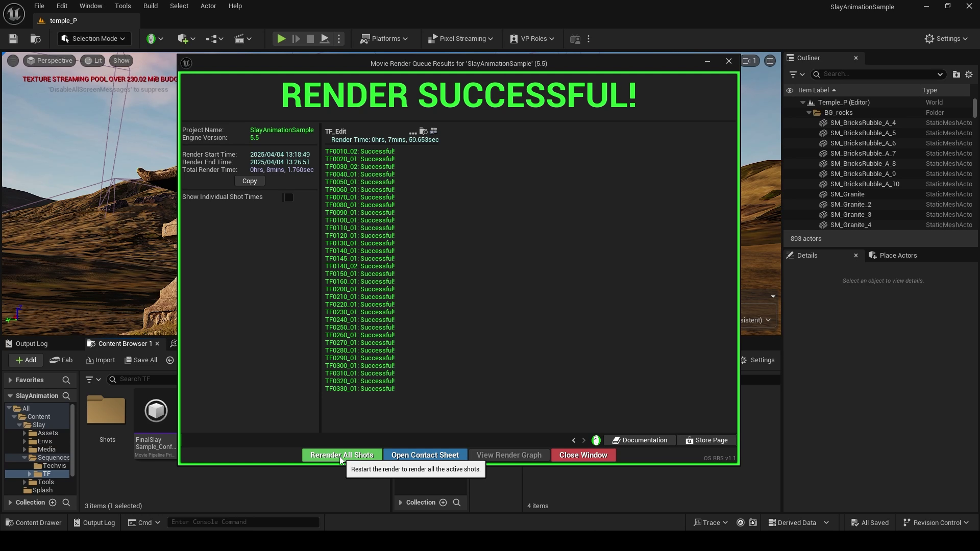Open the Outliner filter dropdown

pos(796,74)
